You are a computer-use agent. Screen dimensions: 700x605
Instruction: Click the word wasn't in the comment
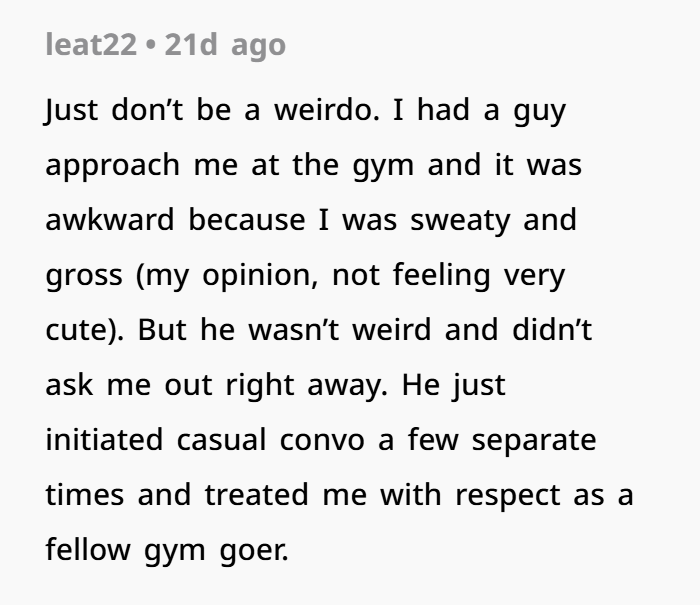click(294, 330)
